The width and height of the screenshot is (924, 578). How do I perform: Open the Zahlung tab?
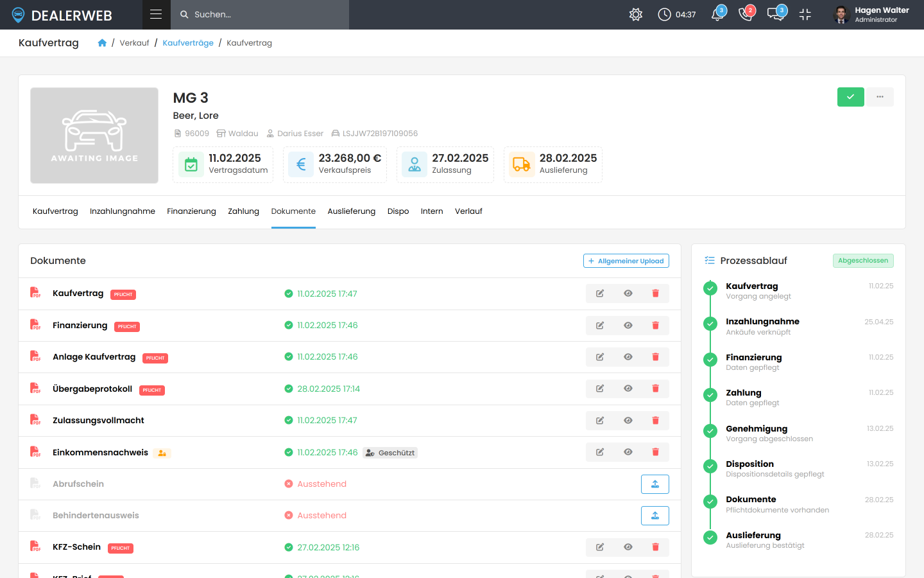244,211
